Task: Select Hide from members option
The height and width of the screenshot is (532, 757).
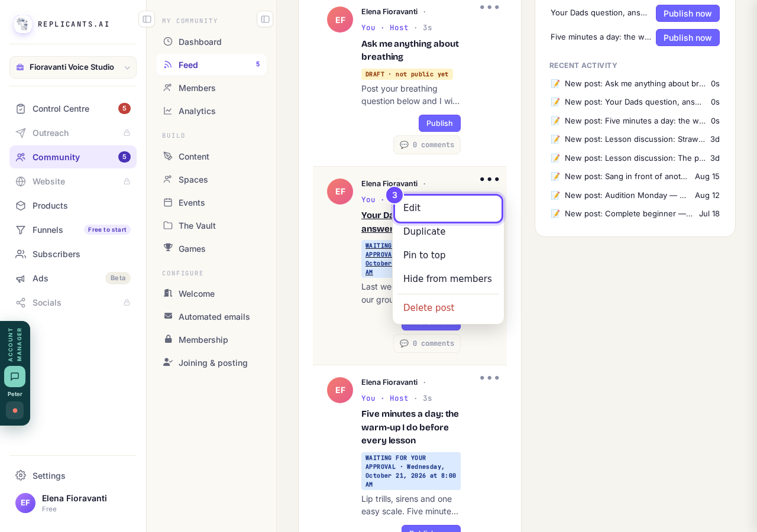Action: [x=448, y=279]
